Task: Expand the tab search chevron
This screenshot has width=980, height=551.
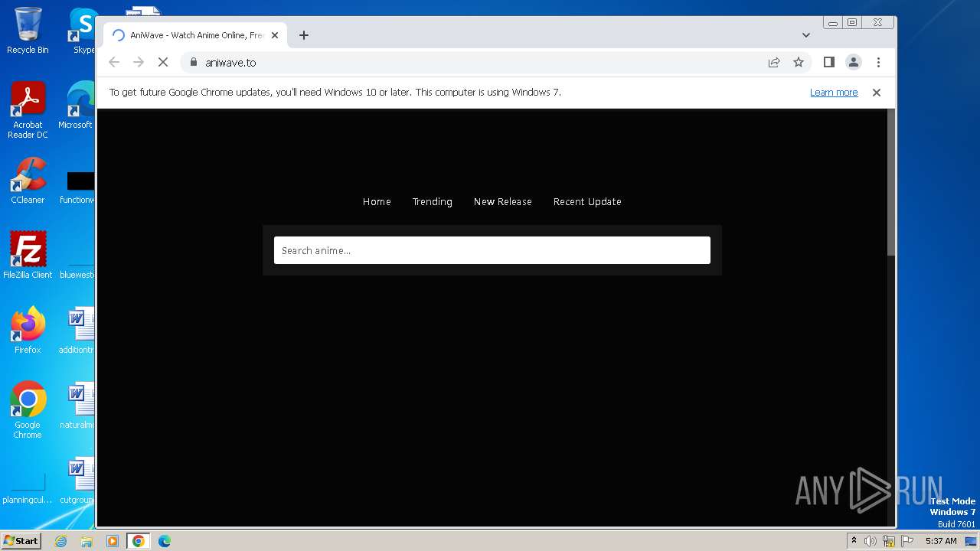Action: (x=806, y=35)
